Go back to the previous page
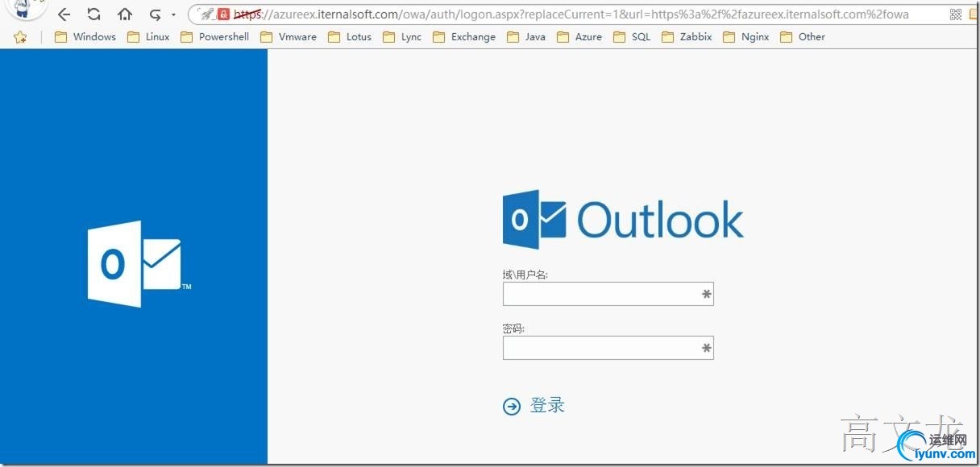The image size is (980, 467). (64, 14)
